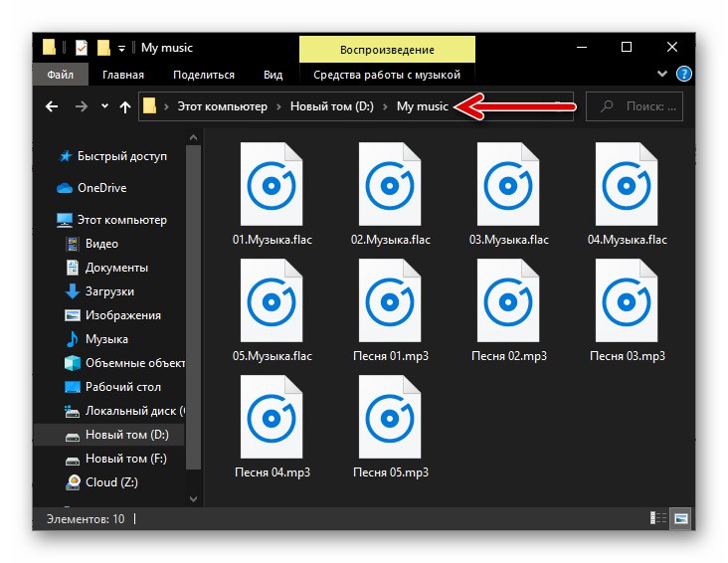The image size is (728, 563).
Task: Go up one folder level
Action: click(x=125, y=107)
